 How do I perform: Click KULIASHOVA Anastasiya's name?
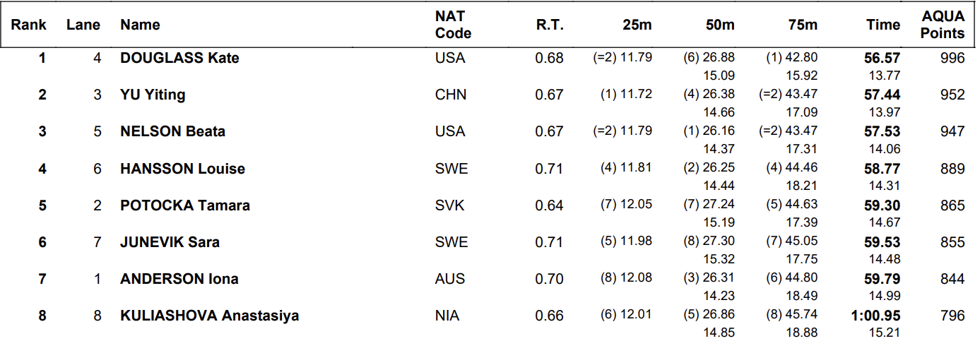click(210, 316)
